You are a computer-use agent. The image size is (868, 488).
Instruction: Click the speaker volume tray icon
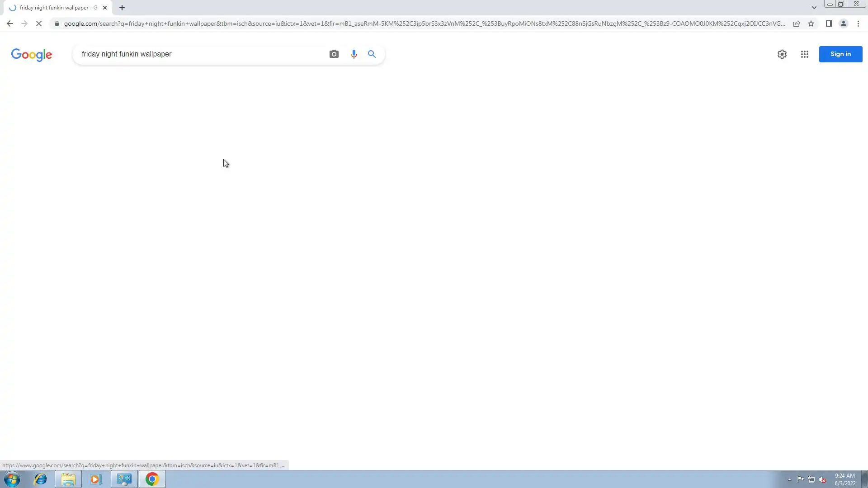(822, 479)
